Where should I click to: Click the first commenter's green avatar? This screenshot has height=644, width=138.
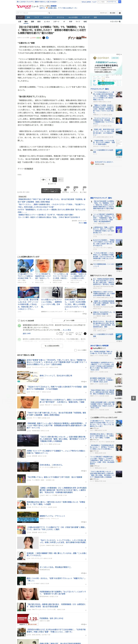[19, 326]
